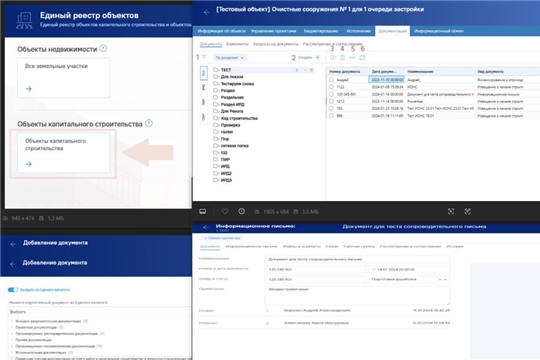Image resolution: width=540 pixels, height=360 pixels.
Task: Click the Вид документа column header
Action: [x=490, y=72]
